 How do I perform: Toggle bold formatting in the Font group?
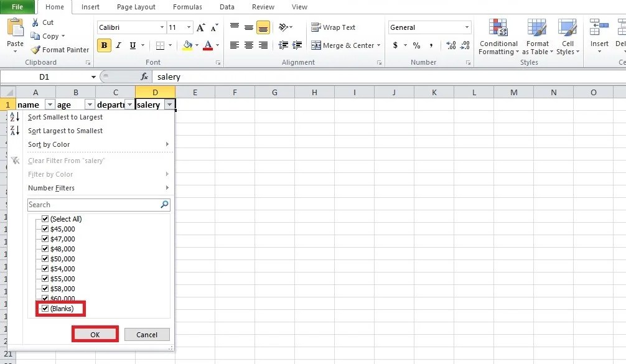point(104,45)
